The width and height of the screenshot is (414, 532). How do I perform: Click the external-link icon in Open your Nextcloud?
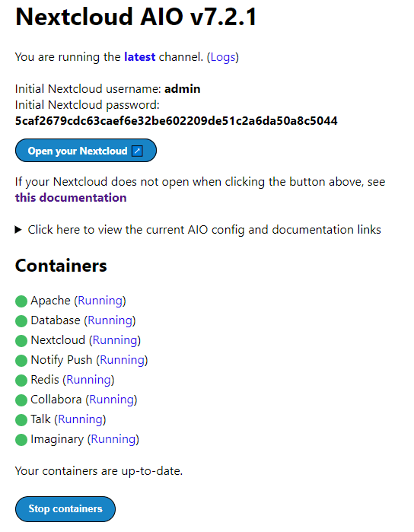point(137,151)
